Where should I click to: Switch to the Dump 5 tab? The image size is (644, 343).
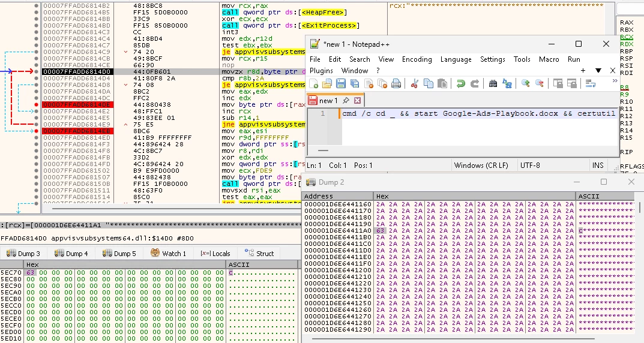point(119,253)
